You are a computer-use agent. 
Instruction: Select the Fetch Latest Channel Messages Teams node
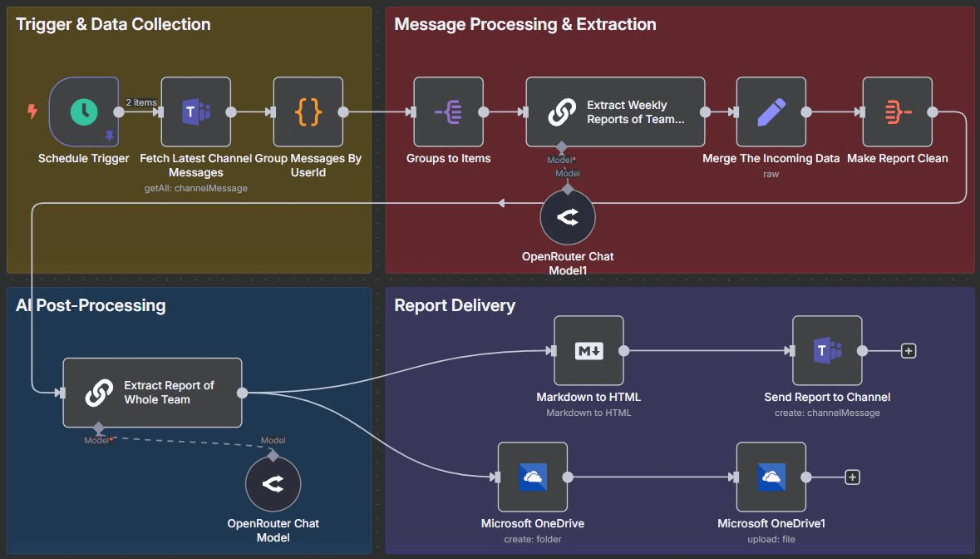pyautogui.click(x=195, y=112)
